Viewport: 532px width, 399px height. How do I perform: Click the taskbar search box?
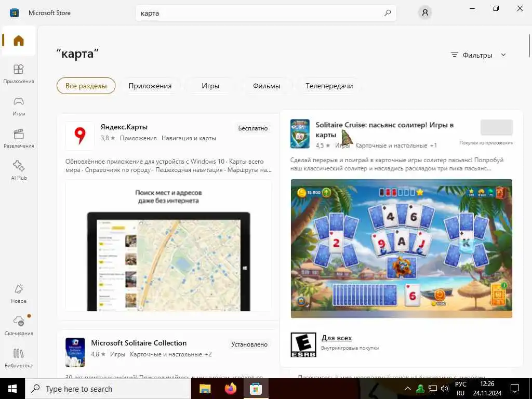pos(108,389)
